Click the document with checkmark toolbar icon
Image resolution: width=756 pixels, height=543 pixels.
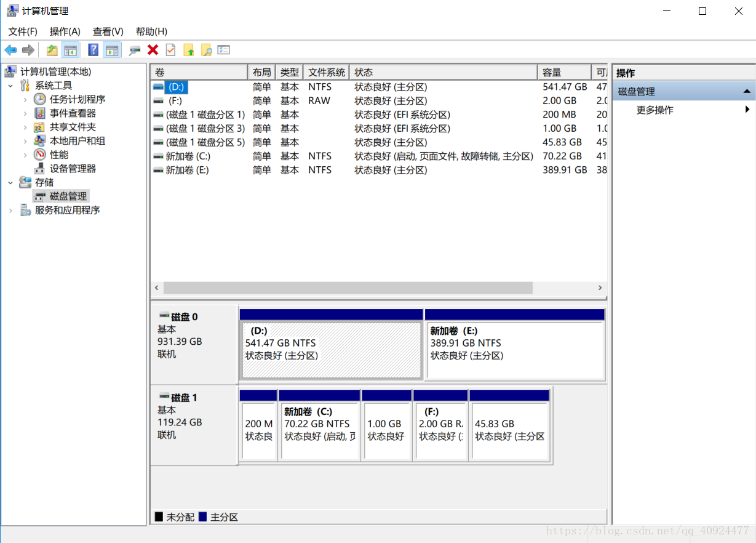tap(170, 50)
